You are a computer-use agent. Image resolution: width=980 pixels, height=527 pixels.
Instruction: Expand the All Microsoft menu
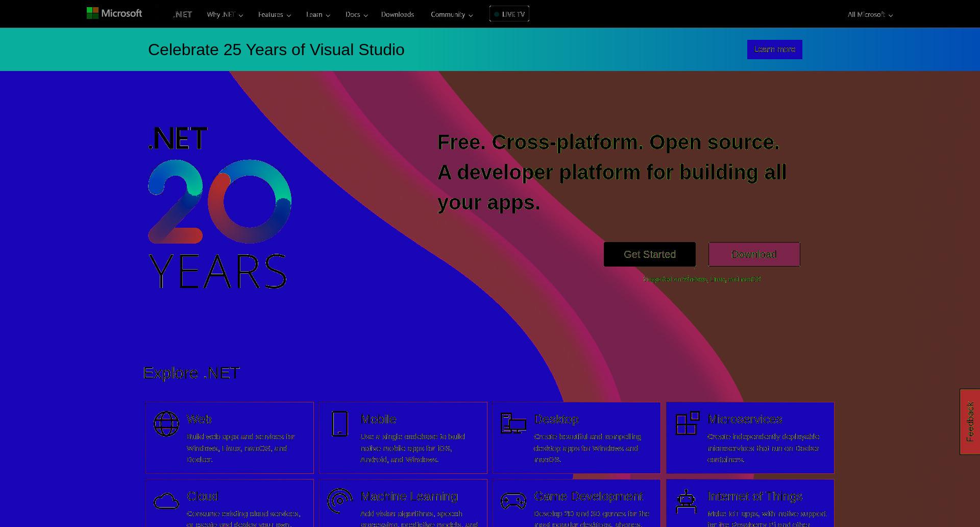click(x=870, y=14)
